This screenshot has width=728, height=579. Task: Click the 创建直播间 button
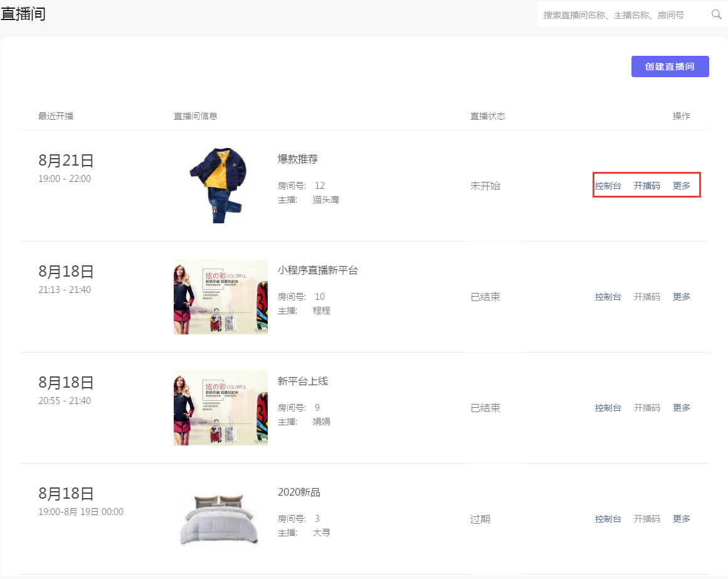point(670,66)
